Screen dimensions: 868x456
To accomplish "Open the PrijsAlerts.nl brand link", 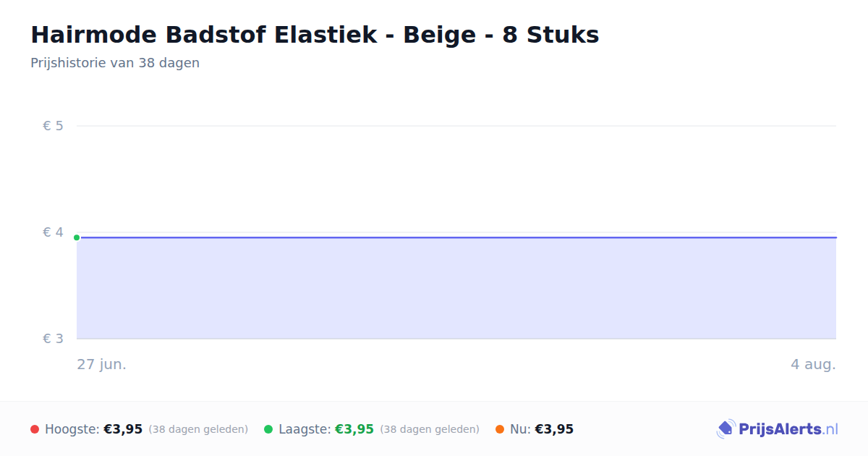I will tap(778, 429).
